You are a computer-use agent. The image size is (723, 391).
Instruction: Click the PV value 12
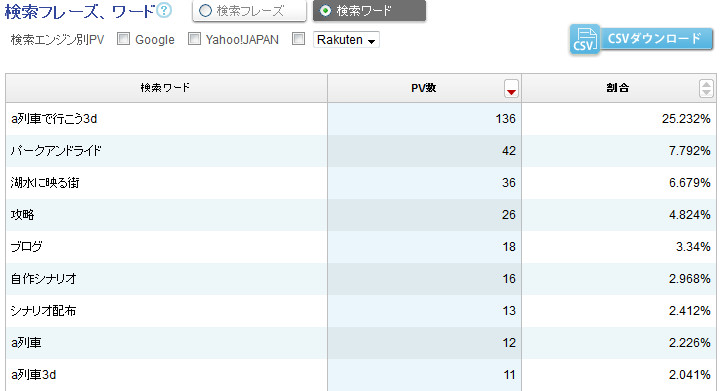coord(509,343)
